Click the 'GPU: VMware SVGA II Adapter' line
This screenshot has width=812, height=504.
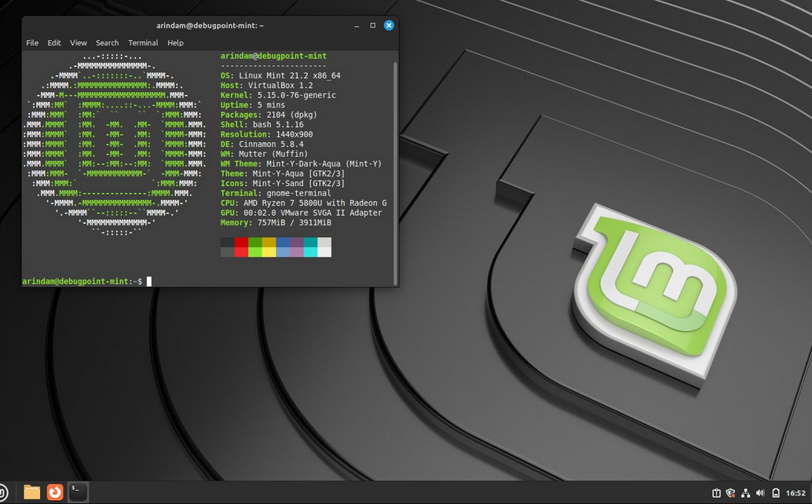click(x=302, y=214)
